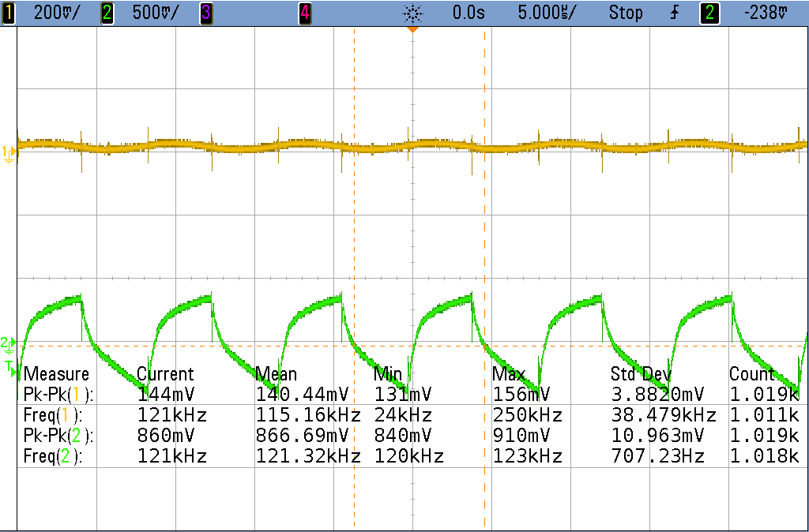Select channel 1 yellow indicator badge

click(x=8, y=13)
